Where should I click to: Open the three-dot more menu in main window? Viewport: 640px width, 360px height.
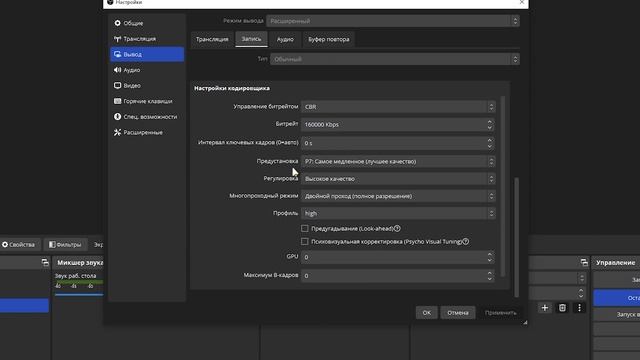coord(579,308)
